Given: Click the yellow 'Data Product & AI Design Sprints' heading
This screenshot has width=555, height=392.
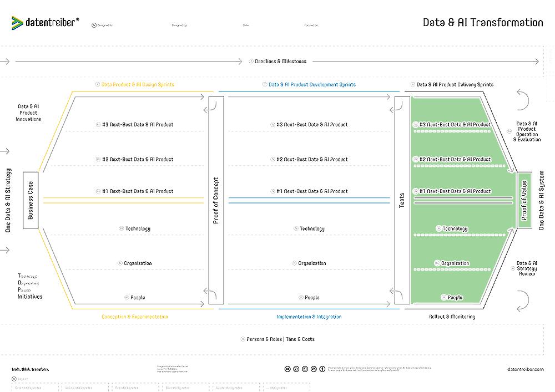Looking at the screenshot, I should tap(138, 84).
